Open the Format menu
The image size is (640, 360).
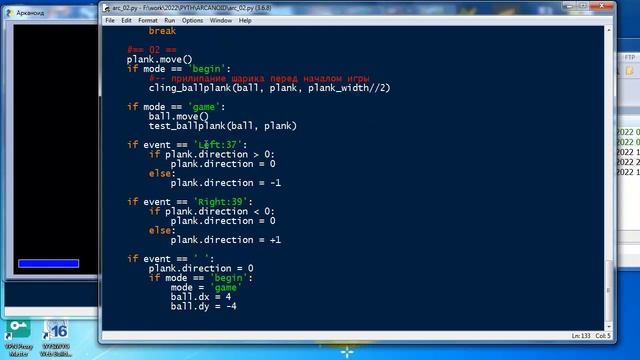[x=147, y=20]
